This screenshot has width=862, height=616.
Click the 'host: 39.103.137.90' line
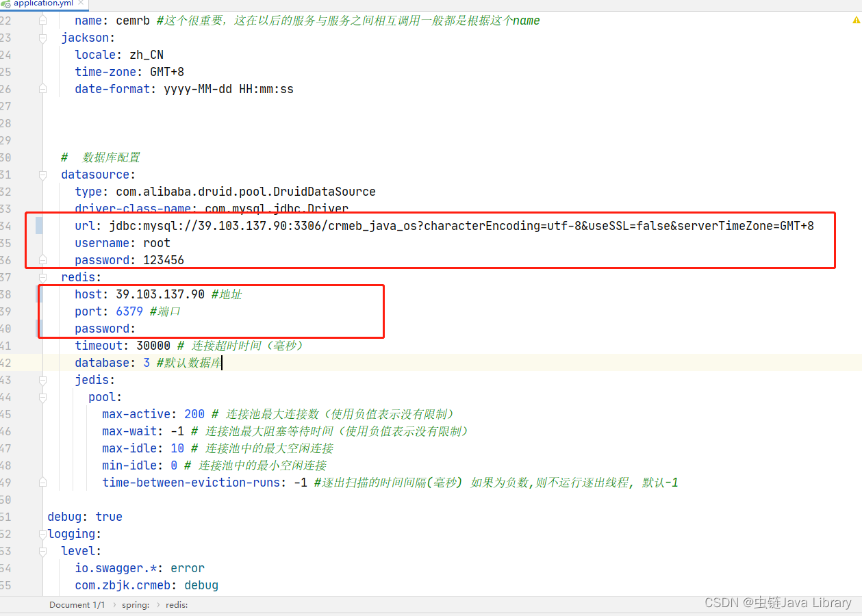(x=158, y=294)
